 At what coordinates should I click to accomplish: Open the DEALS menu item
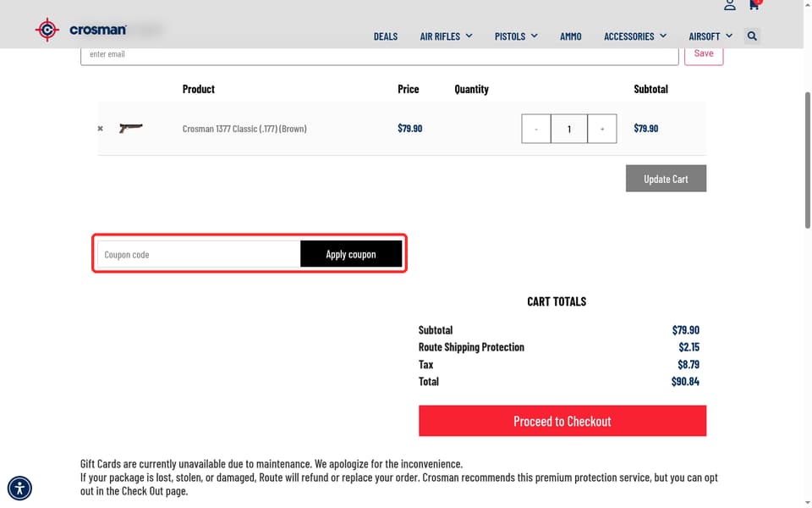[x=386, y=36]
